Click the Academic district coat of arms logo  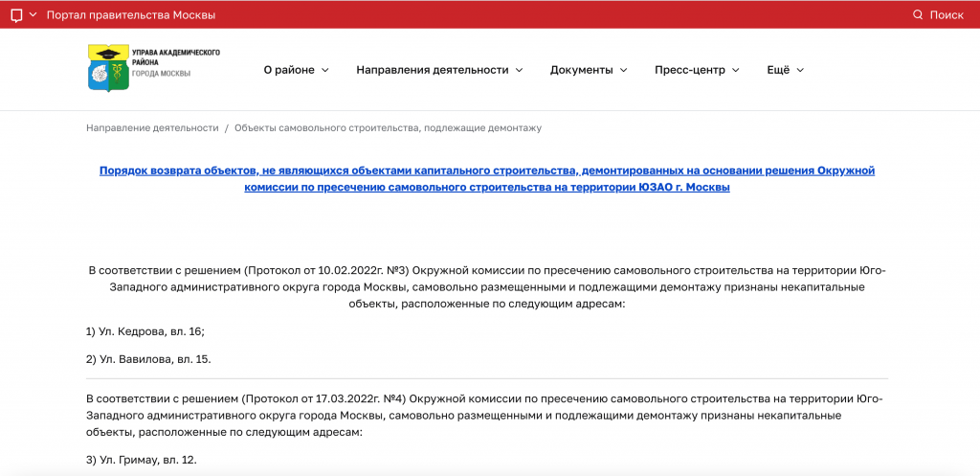point(107,69)
